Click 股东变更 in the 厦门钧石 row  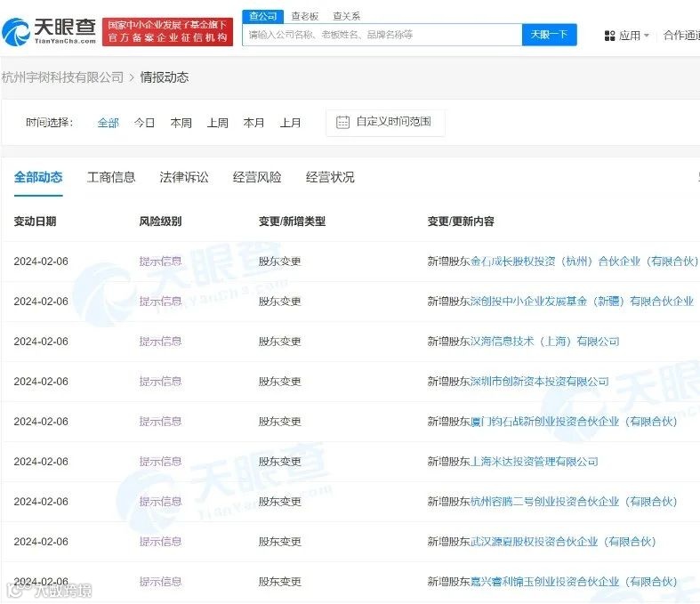(x=280, y=422)
